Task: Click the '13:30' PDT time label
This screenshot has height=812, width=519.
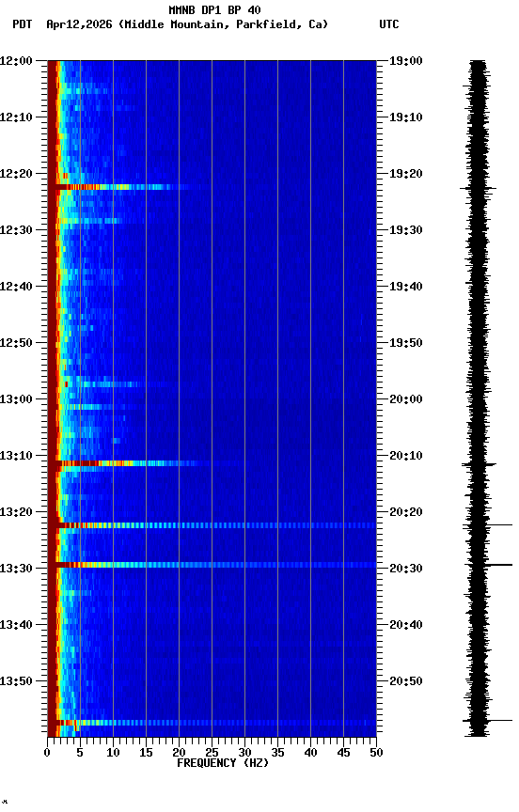Action: pyautogui.click(x=16, y=570)
